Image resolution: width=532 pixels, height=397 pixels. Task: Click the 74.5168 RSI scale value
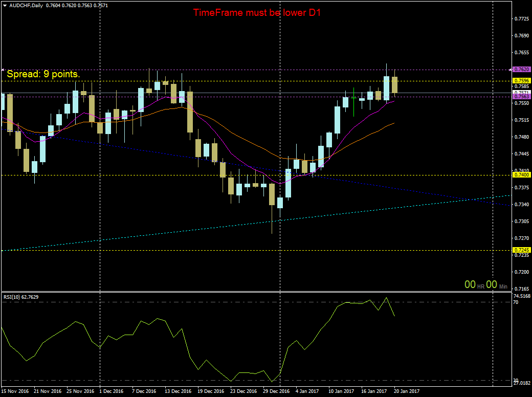coord(522,296)
